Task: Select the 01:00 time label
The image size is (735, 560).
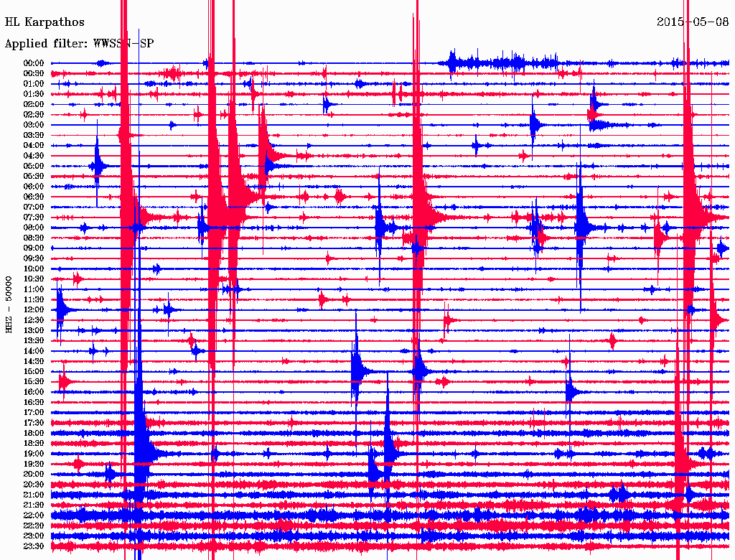Action: [34, 84]
